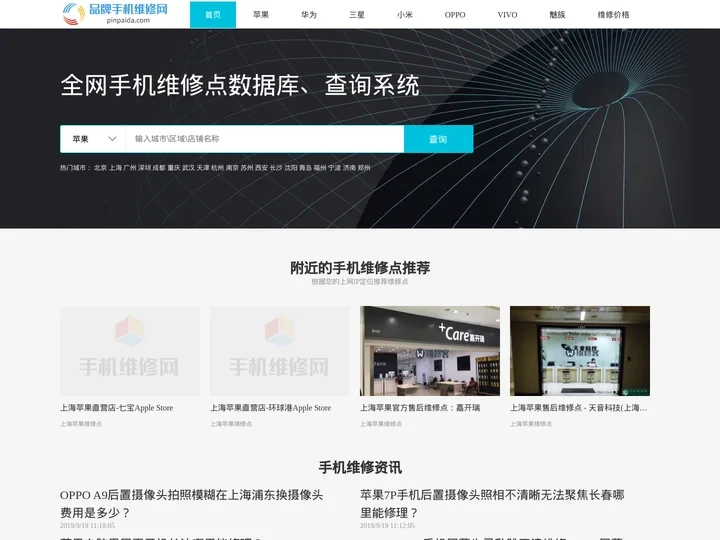Open the 七宝Apple Store placeholder thumbnail
This screenshot has width=720, height=540.
pos(130,351)
